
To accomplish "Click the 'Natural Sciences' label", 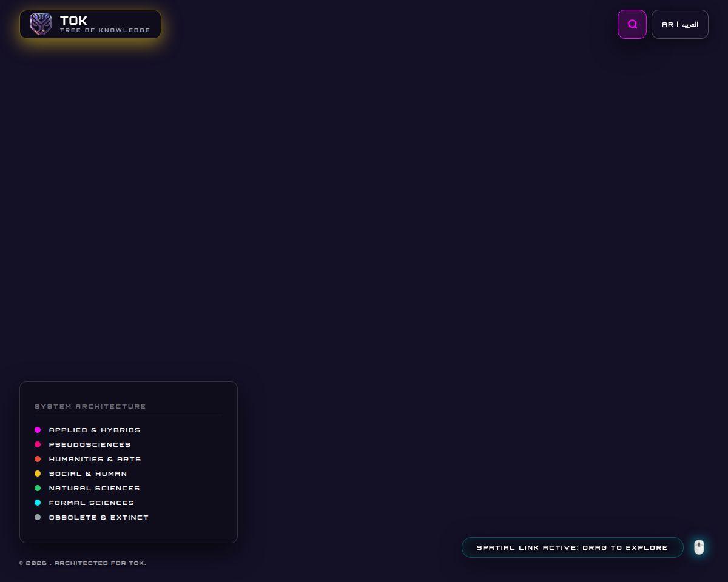I will (x=95, y=488).
